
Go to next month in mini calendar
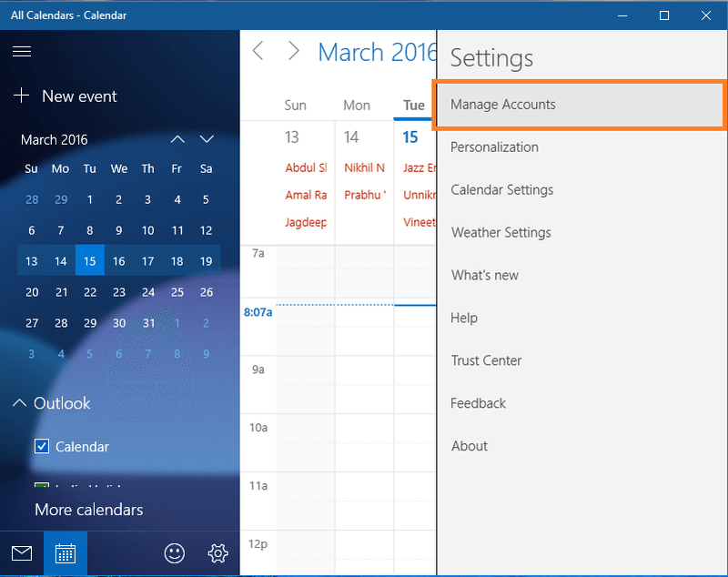[x=207, y=139]
